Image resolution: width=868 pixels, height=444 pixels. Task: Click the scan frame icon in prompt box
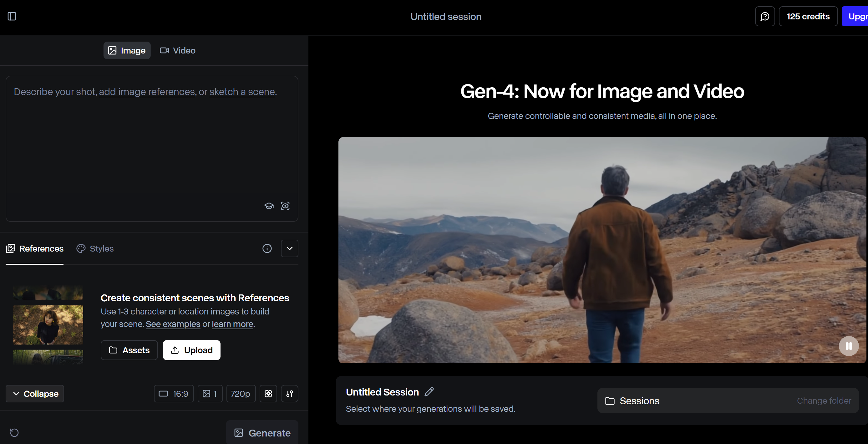285,206
